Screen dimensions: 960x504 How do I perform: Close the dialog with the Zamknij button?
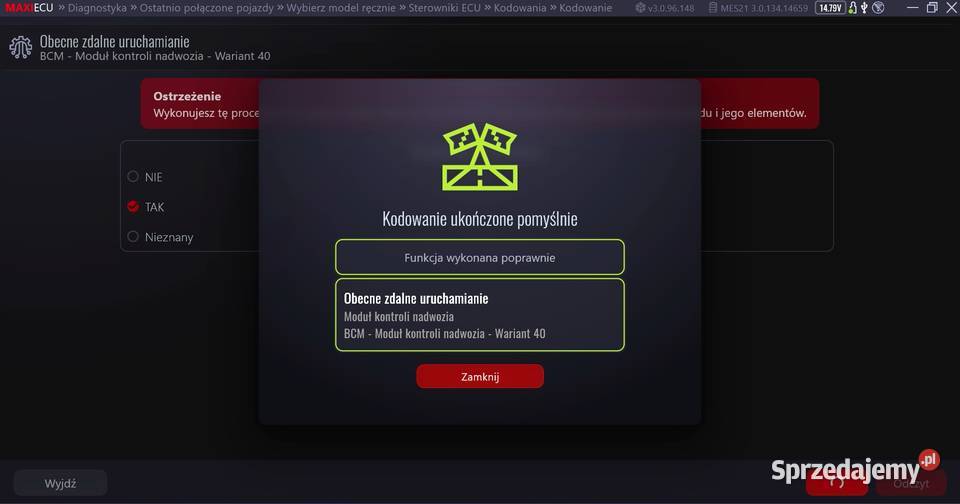(479, 376)
